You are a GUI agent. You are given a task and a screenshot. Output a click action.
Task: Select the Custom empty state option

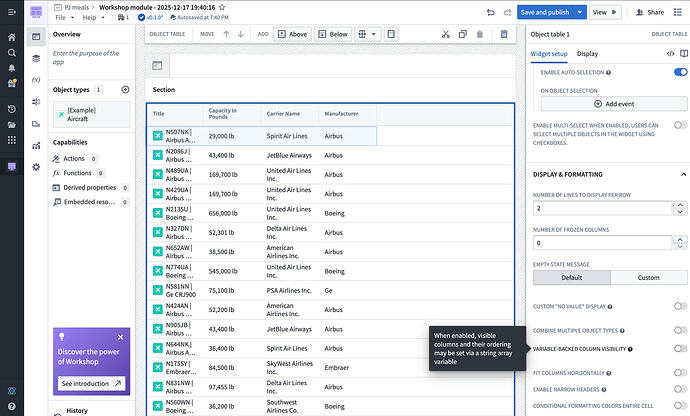(x=649, y=278)
